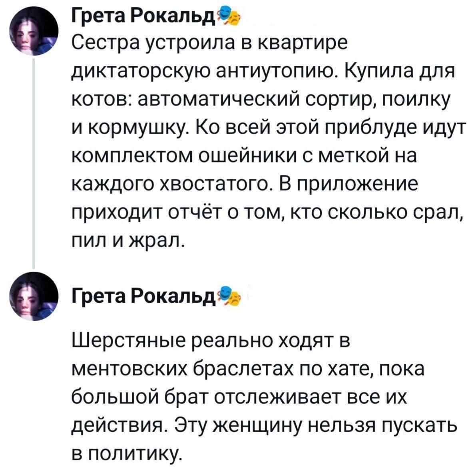Image resolution: width=476 pixels, height=473 pixels.
Task: Open Грета Рокальд profile from second tweet
Action: point(143,297)
